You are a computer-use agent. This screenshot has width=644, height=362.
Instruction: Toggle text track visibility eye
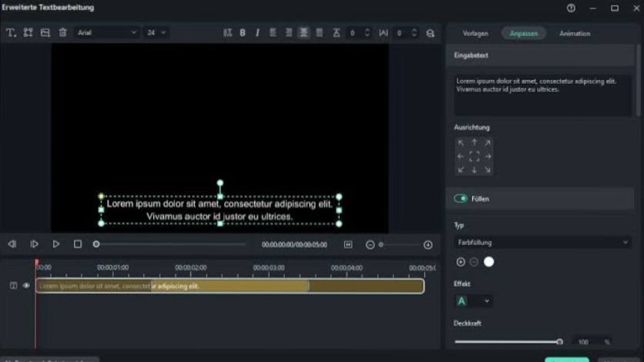(26, 286)
